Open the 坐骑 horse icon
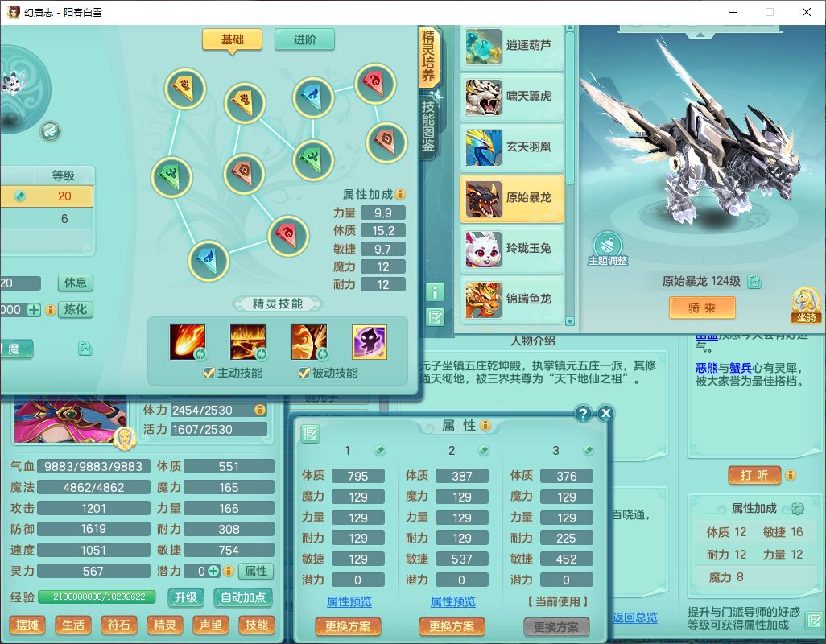Viewport: 826px width, 644px height. tap(807, 305)
